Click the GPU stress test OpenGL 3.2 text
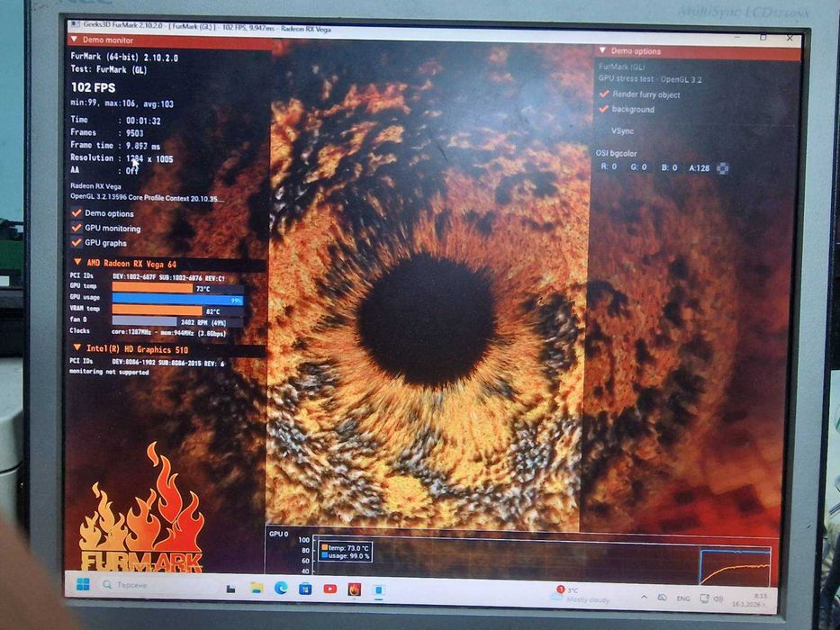Viewport: 840px width, 630px height. (650, 79)
